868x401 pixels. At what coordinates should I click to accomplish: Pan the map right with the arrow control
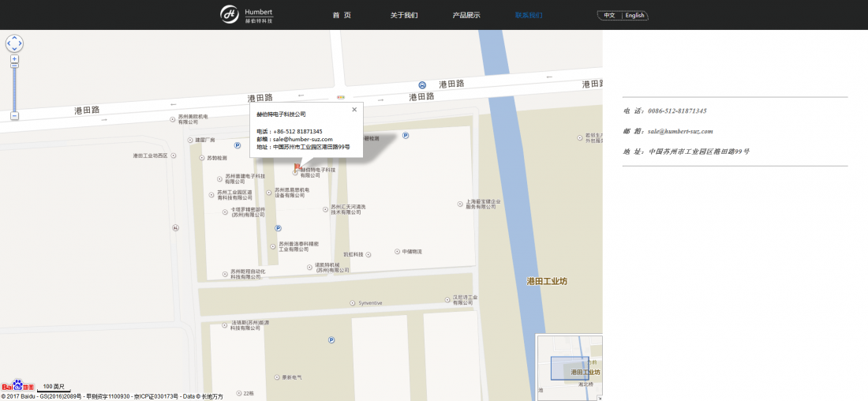[20, 43]
